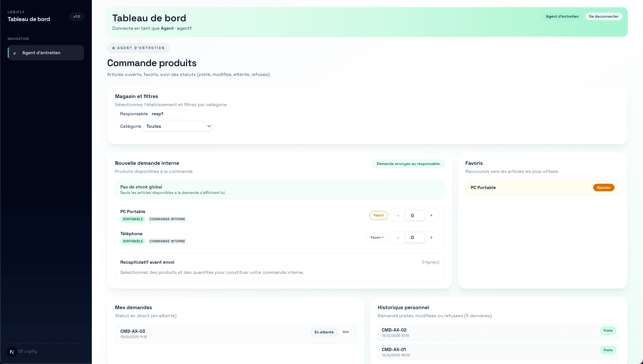This screenshot has width=643, height=364.
Task: Click the Responsable input field
Action: pos(168,114)
